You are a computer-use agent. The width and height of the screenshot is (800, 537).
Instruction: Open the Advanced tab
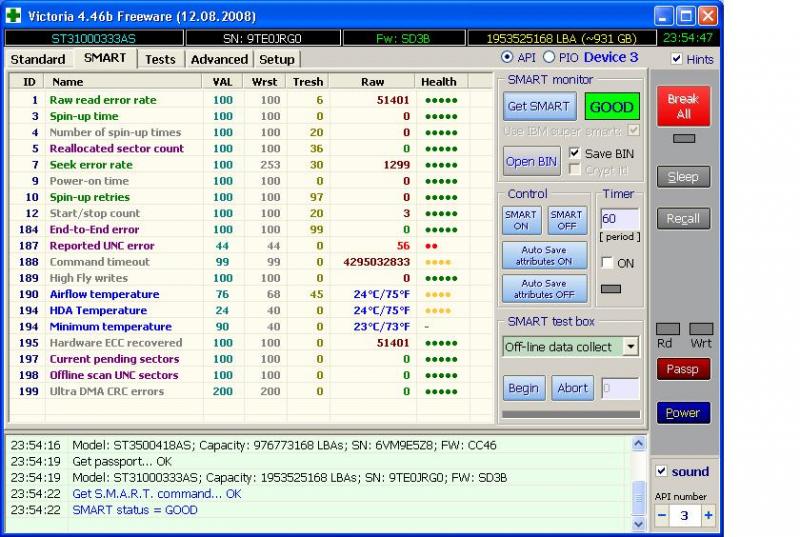pos(219,60)
